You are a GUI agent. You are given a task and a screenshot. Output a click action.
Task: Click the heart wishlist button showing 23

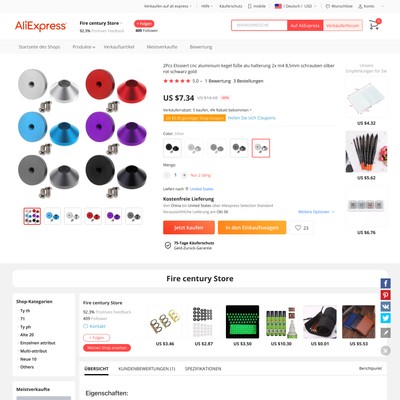click(302, 228)
